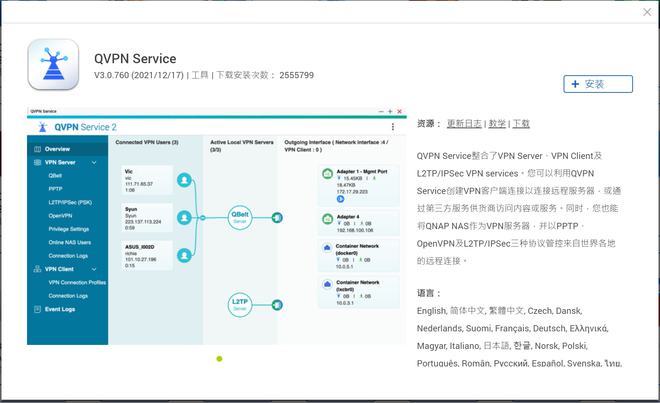660x403 pixels.
Task: Open Event Logs in preview sidebar
Action: coord(60,309)
